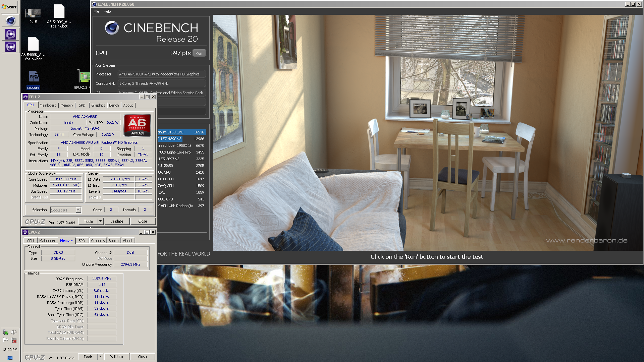Open the GPU-Z desktop shortcut
644x362 pixels.
tap(83, 80)
